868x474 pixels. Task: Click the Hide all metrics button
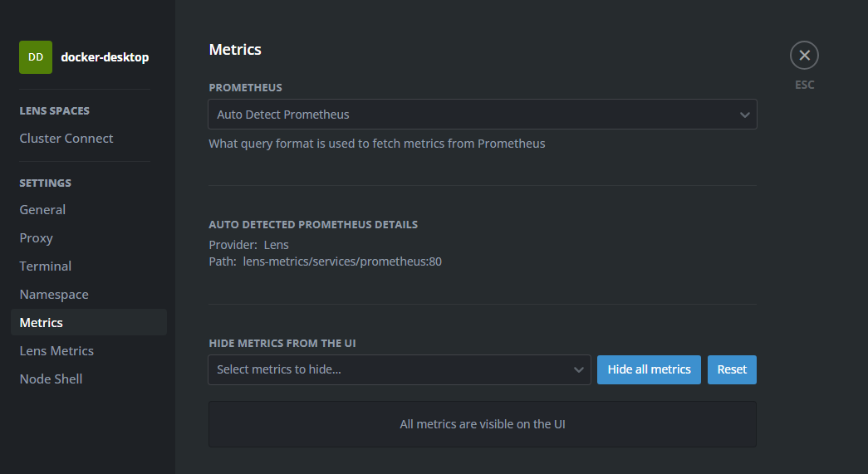pos(649,369)
